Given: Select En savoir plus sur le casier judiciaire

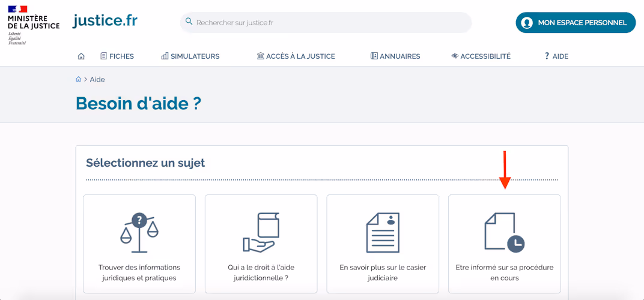Looking at the screenshot, I should point(383,244).
